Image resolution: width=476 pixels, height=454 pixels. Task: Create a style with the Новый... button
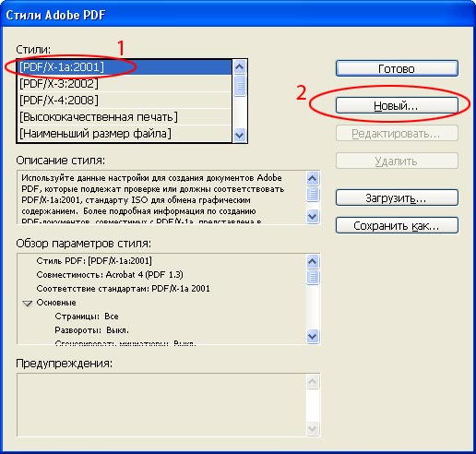point(397,106)
